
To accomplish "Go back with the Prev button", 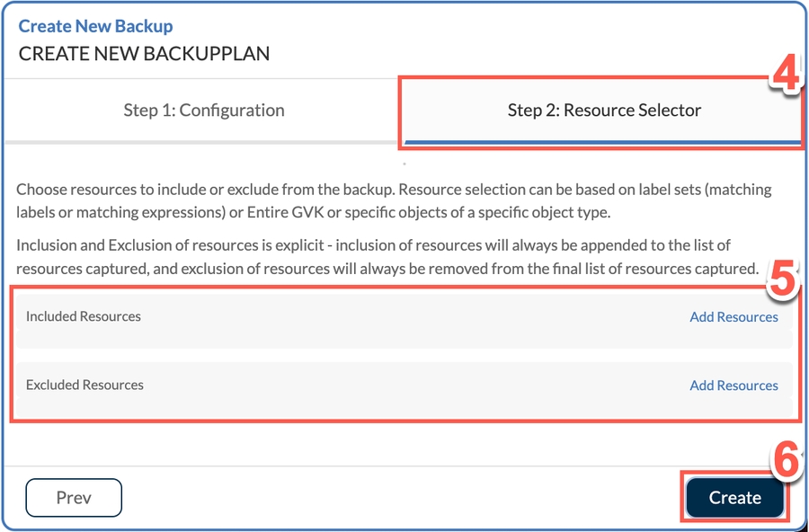I will point(74,498).
